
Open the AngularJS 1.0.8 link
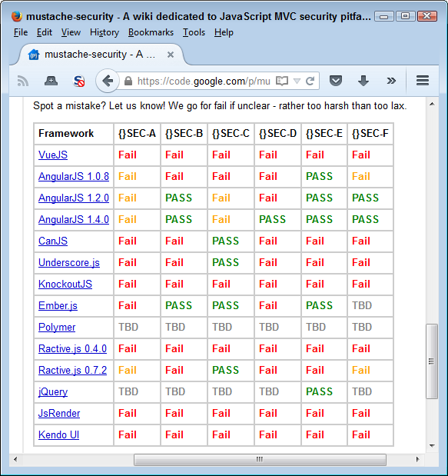click(x=74, y=176)
